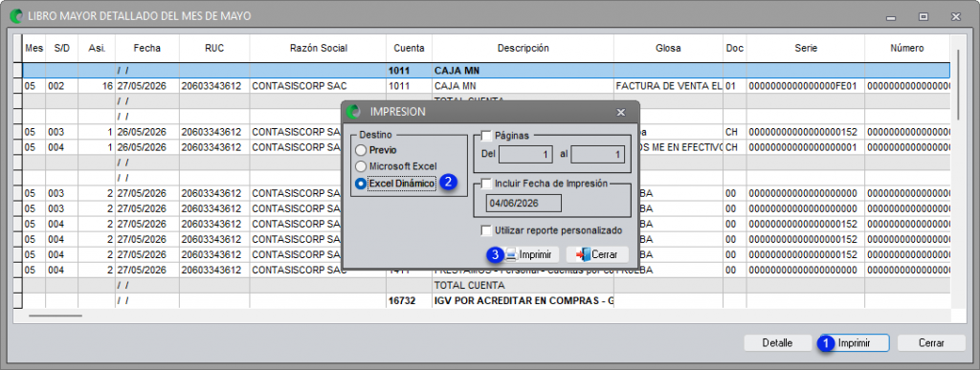Click serie cell 0000000000000000FE01
This screenshot has height=370, width=980.
click(805, 85)
